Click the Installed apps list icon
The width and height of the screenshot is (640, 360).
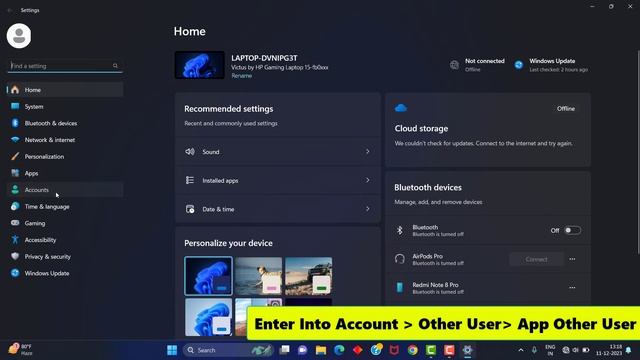(190, 180)
